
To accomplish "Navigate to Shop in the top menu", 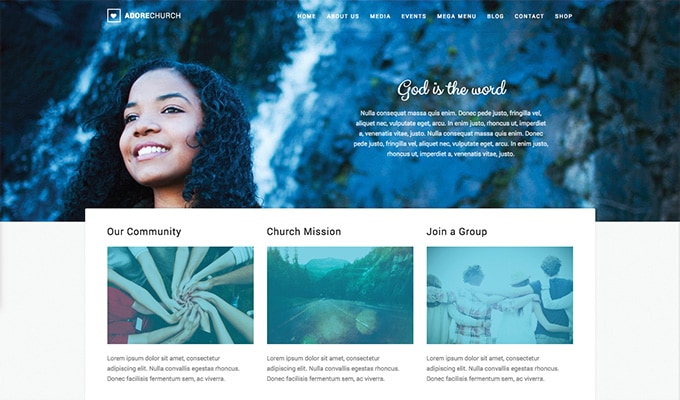I will [x=564, y=16].
